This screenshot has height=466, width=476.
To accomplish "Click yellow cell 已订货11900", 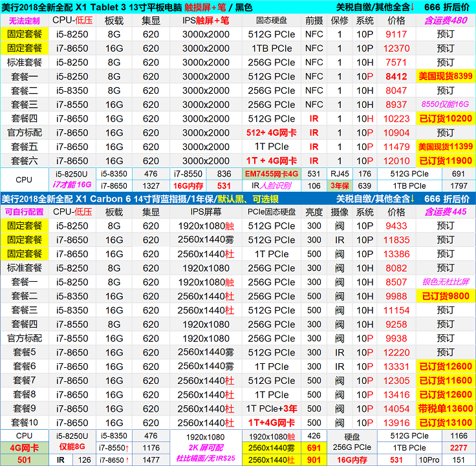I will (x=446, y=161).
